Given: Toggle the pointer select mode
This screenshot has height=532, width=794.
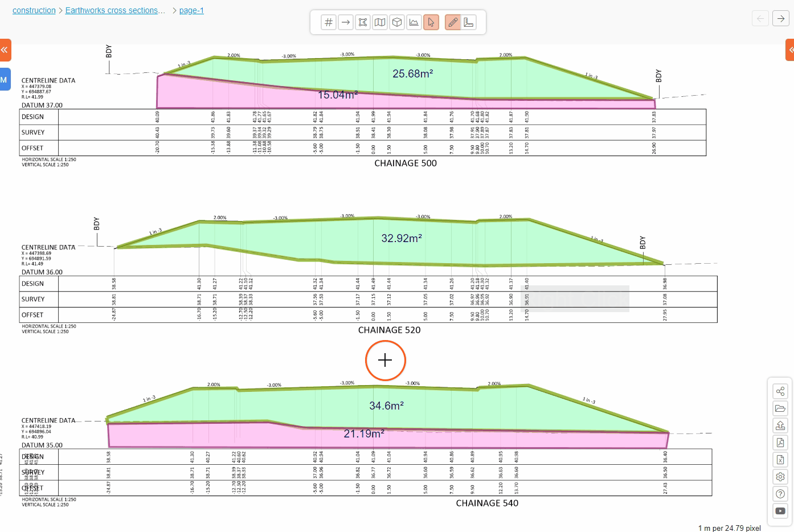Looking at the screenshot, I should [431, 22].
